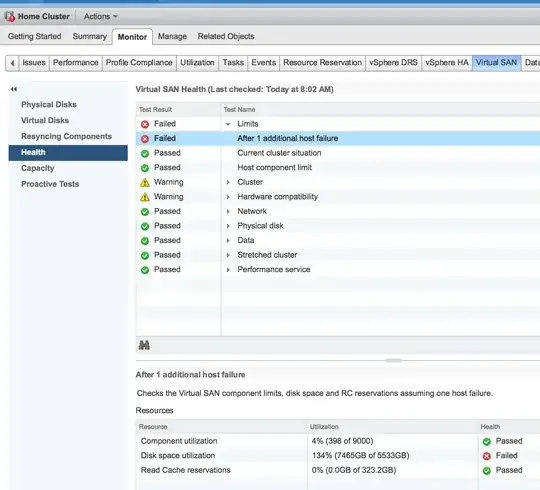
Task: Click the Test Result column header
Action: [178, 110]
